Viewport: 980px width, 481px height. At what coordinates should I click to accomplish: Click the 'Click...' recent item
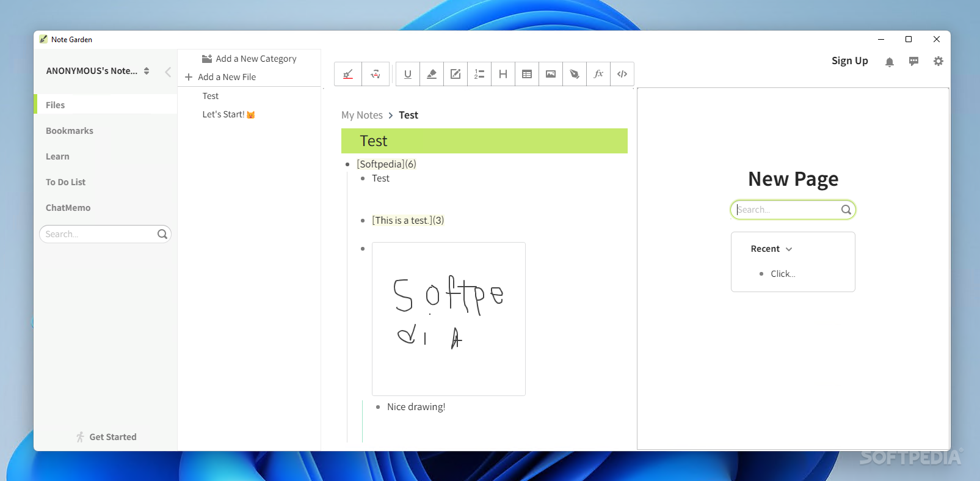pos(783,274)
